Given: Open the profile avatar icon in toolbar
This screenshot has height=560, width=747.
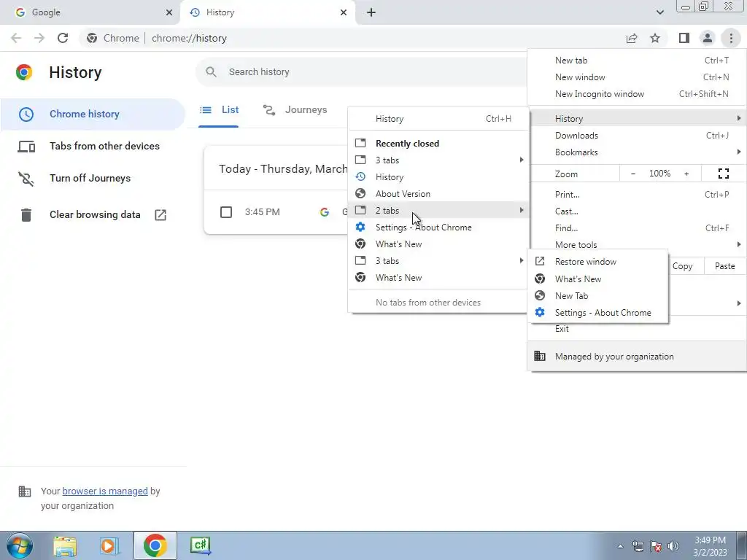Looking at the screenshot, I should (x=708, y=38).
